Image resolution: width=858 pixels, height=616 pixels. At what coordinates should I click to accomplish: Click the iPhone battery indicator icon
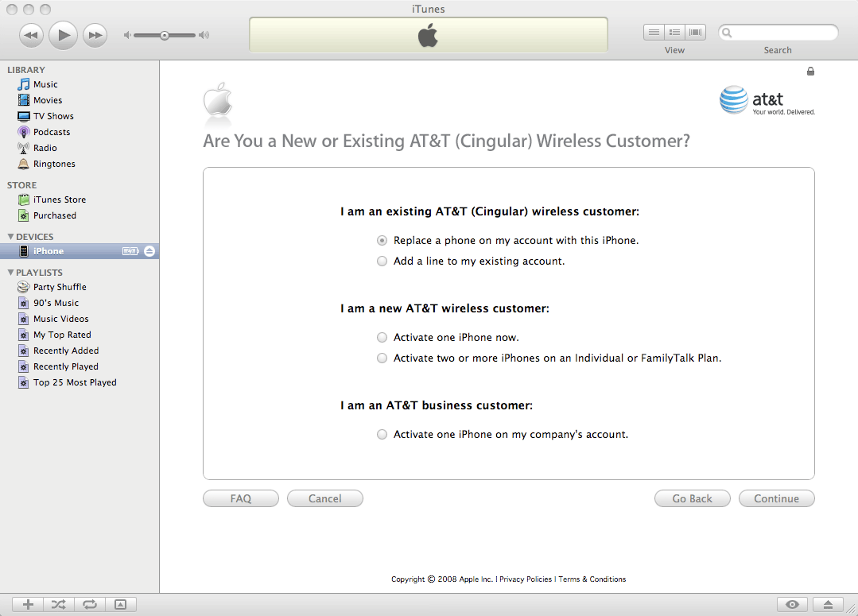(x=130, y=251)
